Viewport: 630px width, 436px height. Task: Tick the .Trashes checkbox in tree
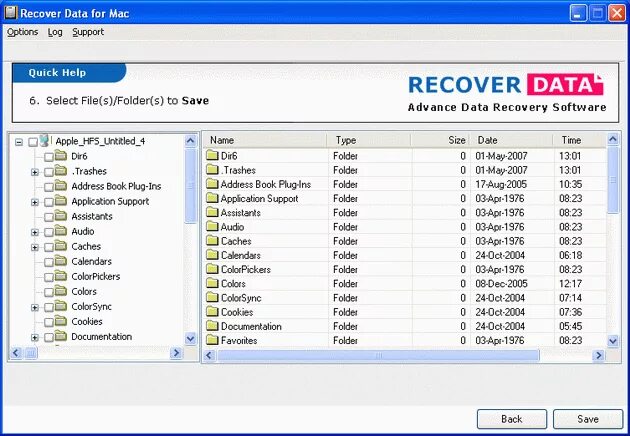(49, 172)
